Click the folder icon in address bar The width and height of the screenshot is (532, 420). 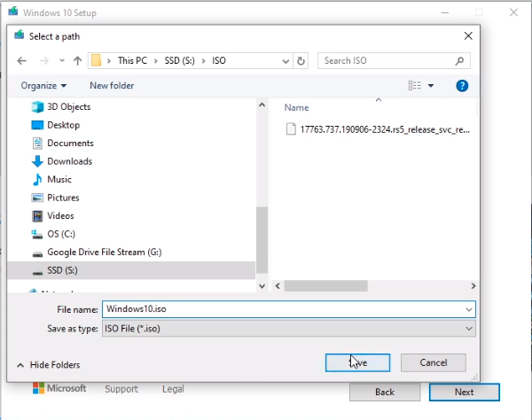(x=96, y=60)
